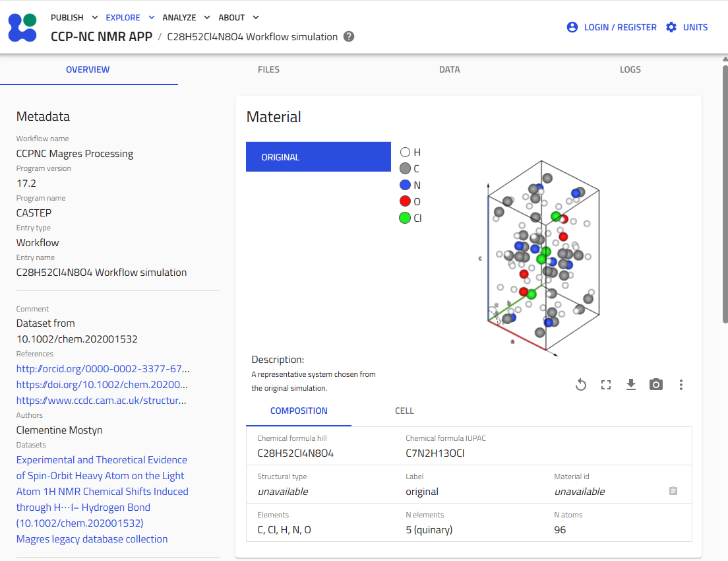Switch to the LOGS tab

[x=630, y=70]
